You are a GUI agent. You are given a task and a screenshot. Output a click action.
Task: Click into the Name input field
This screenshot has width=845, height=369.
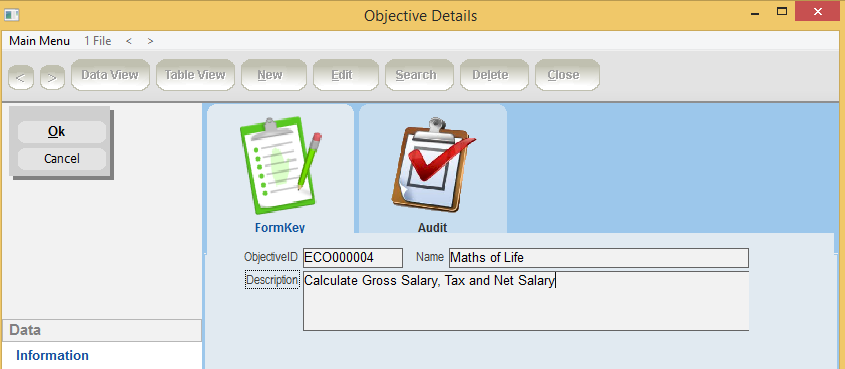coord(599,257)
